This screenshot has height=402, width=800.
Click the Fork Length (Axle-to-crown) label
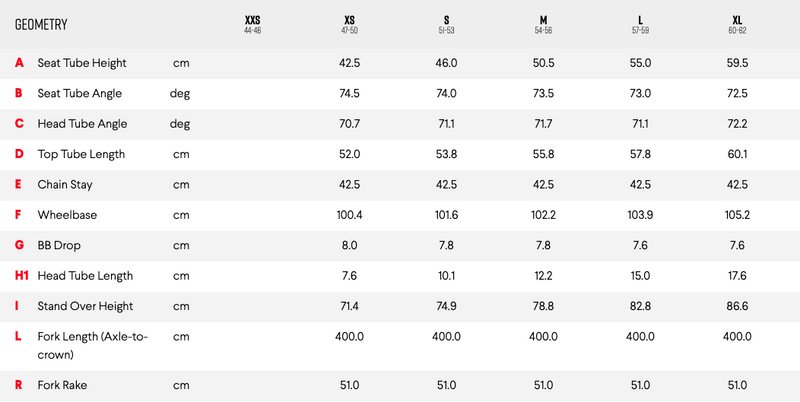click(93, 345)
